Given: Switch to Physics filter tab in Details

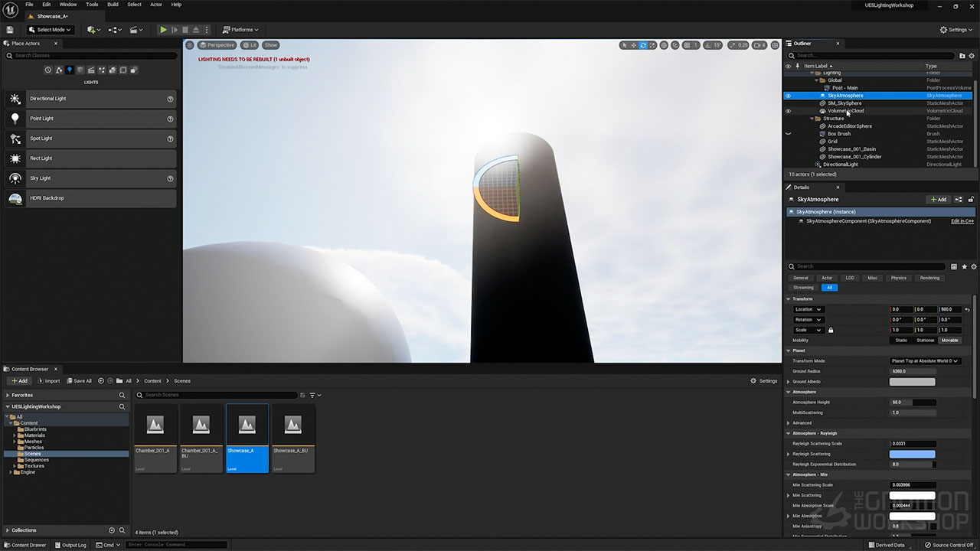Looking at the screenshot, I should click(x=898, y=278).
